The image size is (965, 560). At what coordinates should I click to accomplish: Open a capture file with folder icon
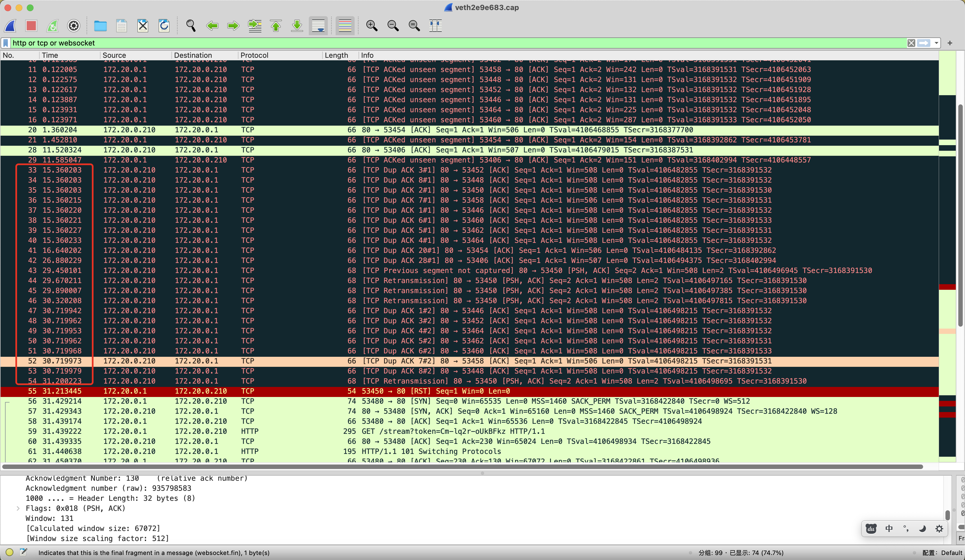click(100, 26)
